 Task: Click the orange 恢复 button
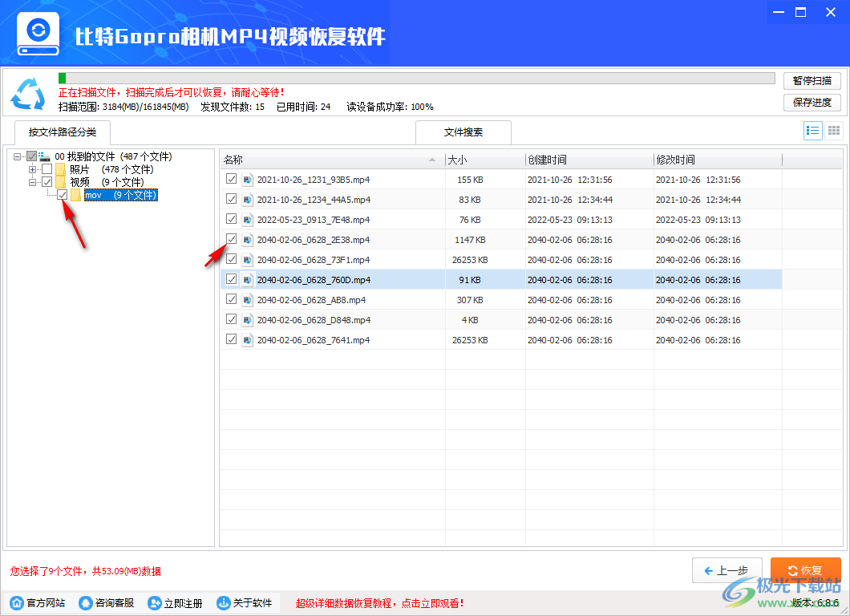tap(806, 570)
